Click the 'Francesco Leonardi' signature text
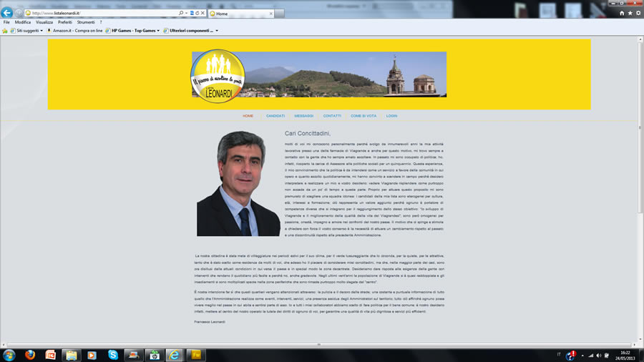 pos(210,322)
